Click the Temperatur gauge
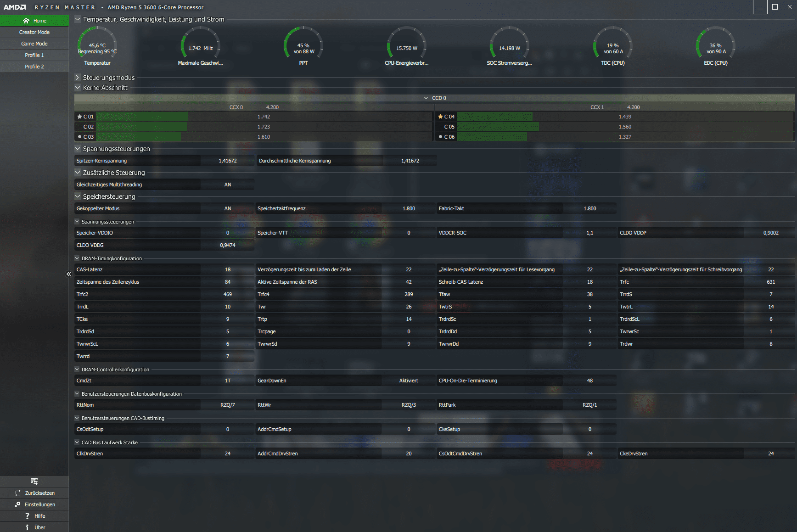This screenshot has height=532, width=797. (97, 46)
